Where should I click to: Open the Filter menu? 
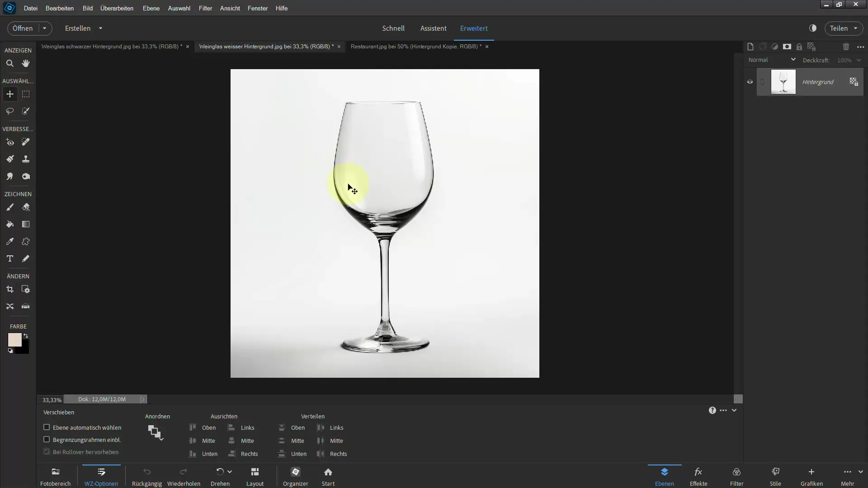[205, 8]
